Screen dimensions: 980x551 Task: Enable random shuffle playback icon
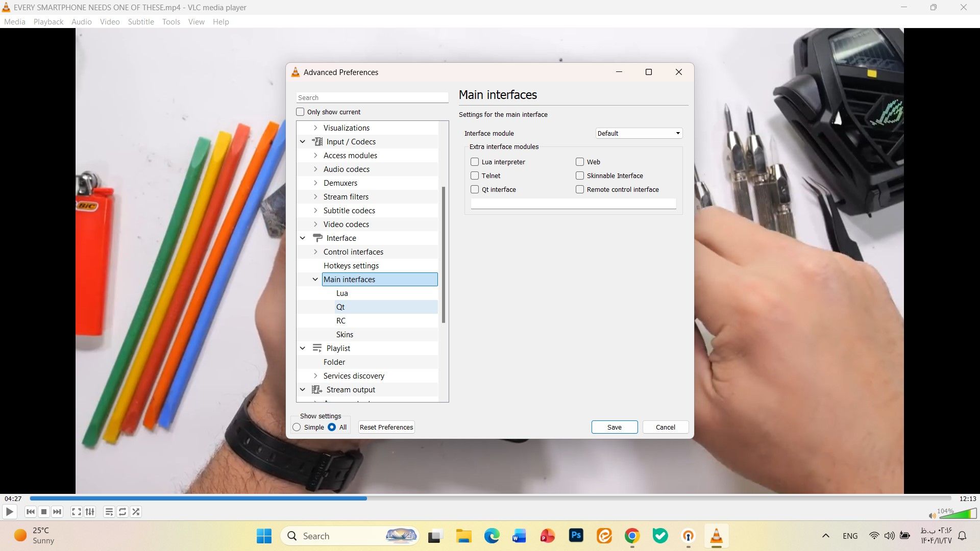click(x=136, y=512)
